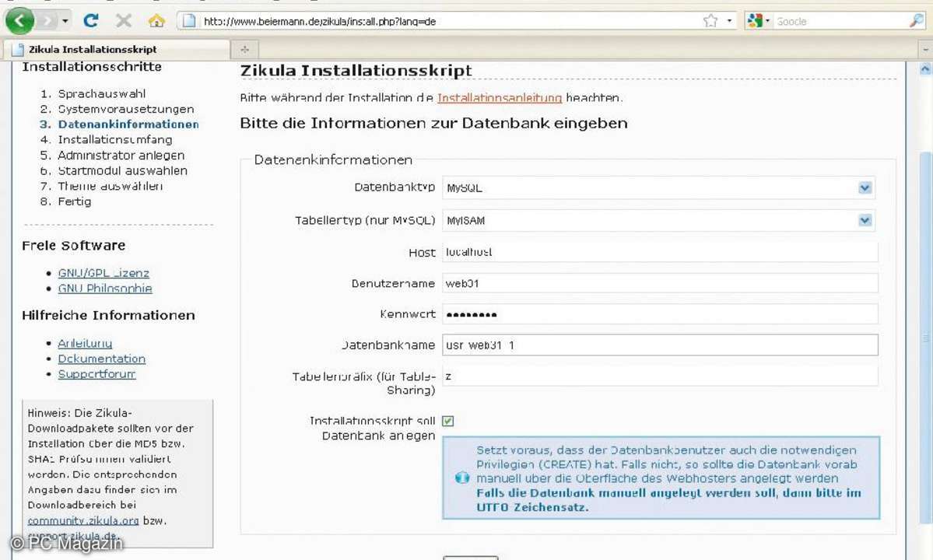Click the blue info icon in the hint box

pyautogui.click(x=461, y=478)
